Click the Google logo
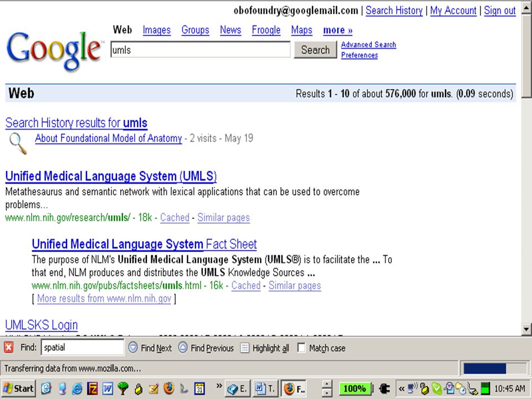Screen dimensions: 532x399 click(54, 51)
